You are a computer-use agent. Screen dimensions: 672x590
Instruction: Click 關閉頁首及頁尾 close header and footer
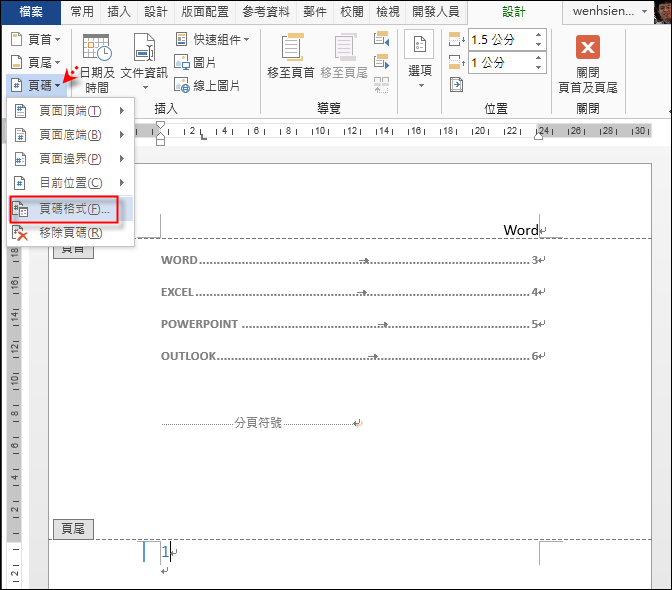(588, 64)
